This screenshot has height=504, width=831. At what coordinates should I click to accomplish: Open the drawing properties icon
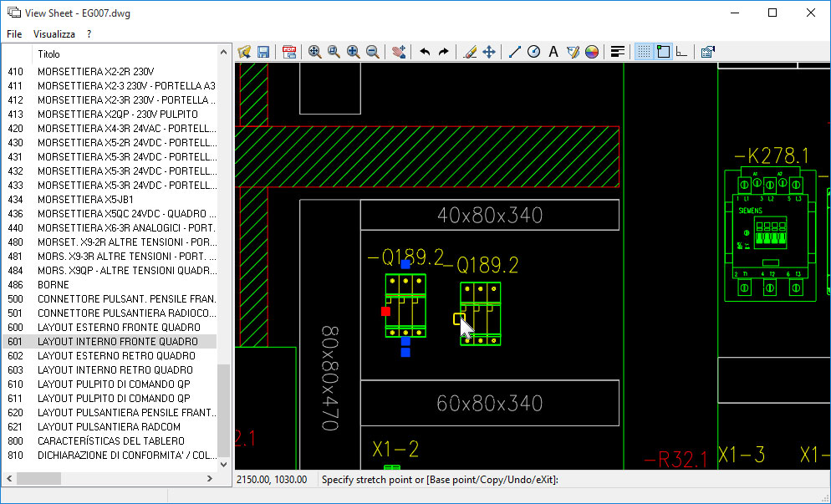[708, 52]
